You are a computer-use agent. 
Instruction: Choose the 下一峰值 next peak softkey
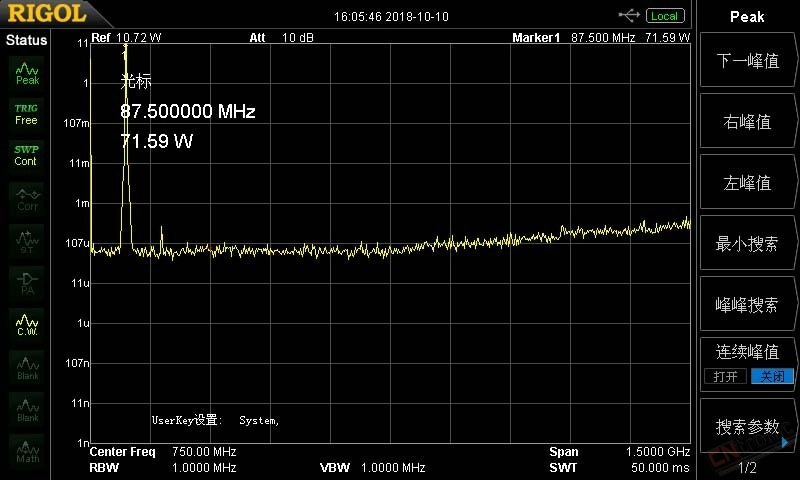coord(747,61)
